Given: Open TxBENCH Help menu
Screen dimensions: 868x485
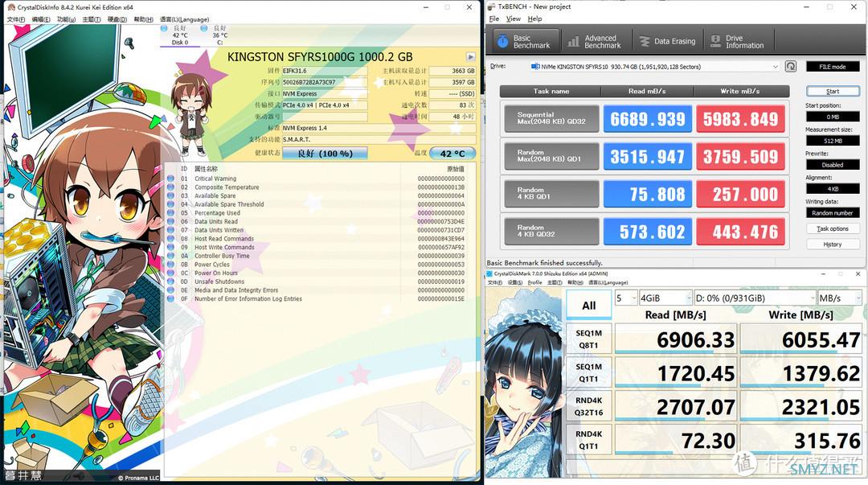Looking at the screenshot, I should (x=534, y=18).
